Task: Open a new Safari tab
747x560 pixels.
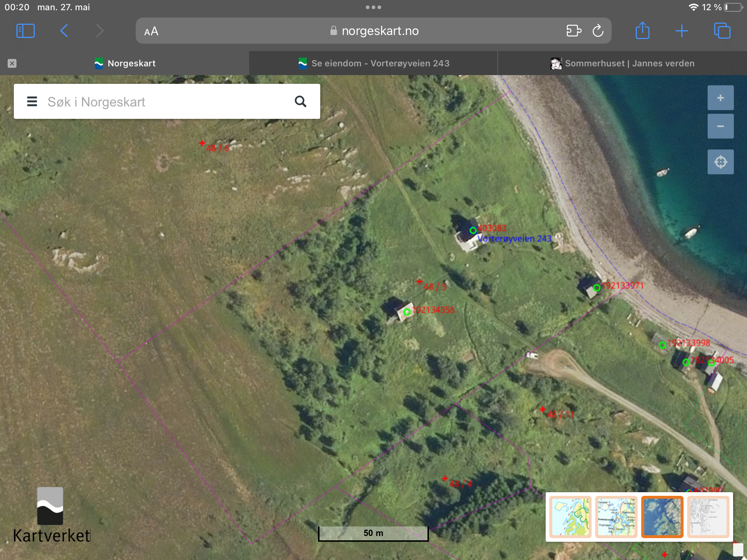Action: pos(681,31)
